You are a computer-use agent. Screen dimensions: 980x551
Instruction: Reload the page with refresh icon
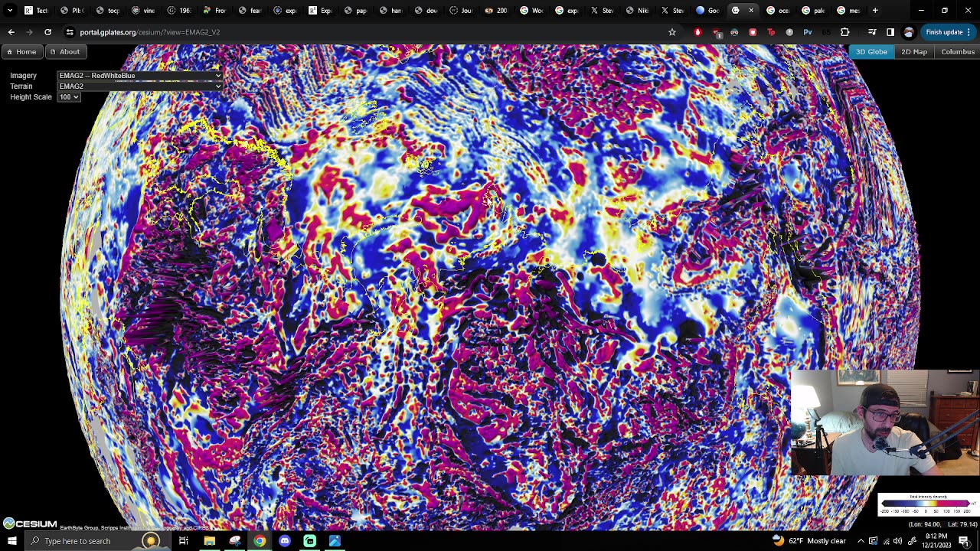(x=47, y=32)
